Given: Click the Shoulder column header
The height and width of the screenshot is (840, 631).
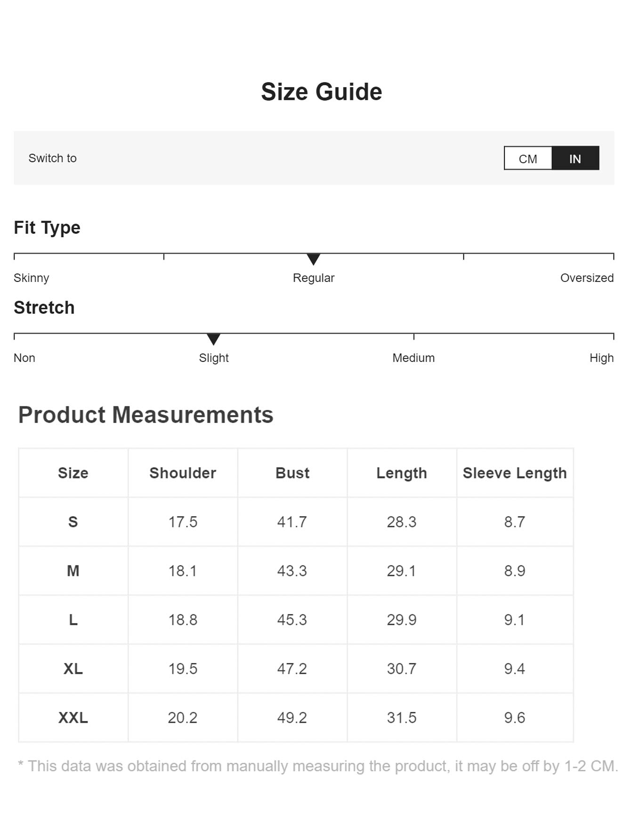Looking at the screenshot, I should click(x=183, y=473).
